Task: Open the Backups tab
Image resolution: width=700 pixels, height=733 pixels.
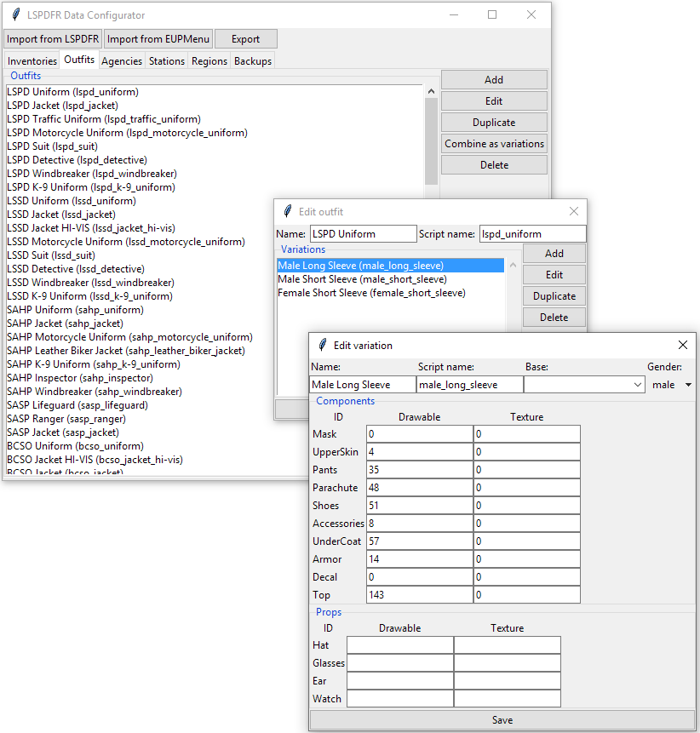Action: [253, 61]
